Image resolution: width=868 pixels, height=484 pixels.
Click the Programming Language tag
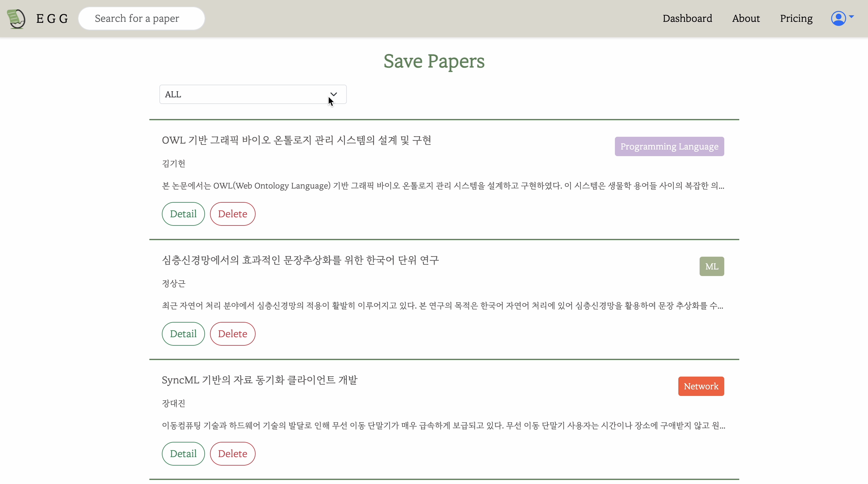[669, 146]
